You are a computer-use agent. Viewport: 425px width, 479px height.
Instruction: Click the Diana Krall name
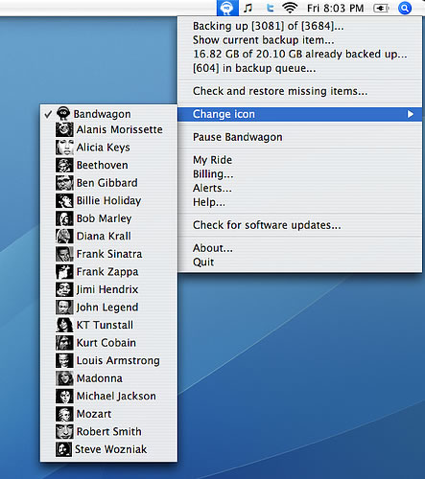[104, 236]
